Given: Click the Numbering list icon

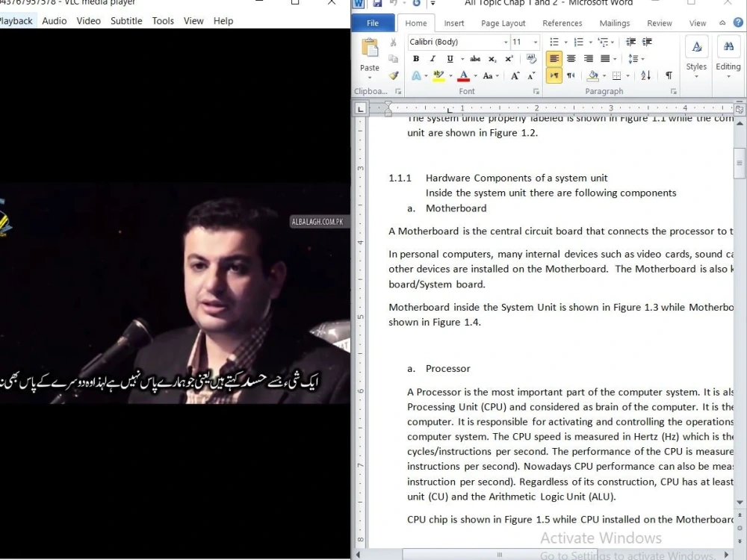Looking at the screenshot, I should 578,42.
